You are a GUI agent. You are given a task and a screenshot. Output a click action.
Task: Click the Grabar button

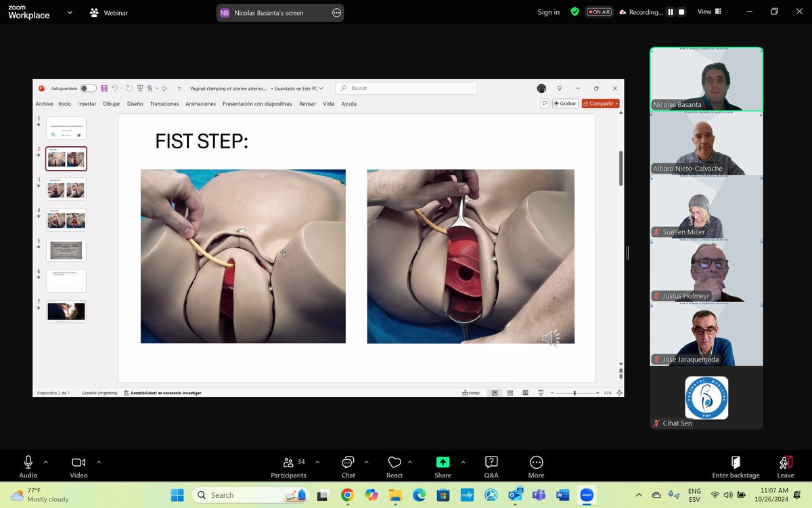click(565, 104)
